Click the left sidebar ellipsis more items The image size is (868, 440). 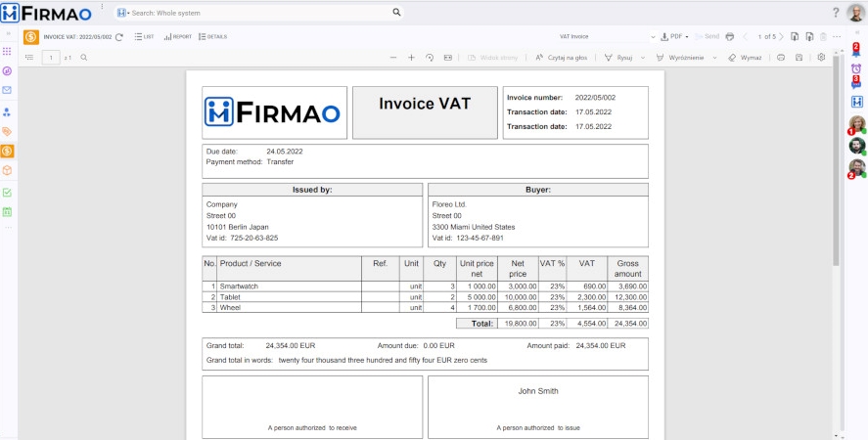[x=8, y=228]
